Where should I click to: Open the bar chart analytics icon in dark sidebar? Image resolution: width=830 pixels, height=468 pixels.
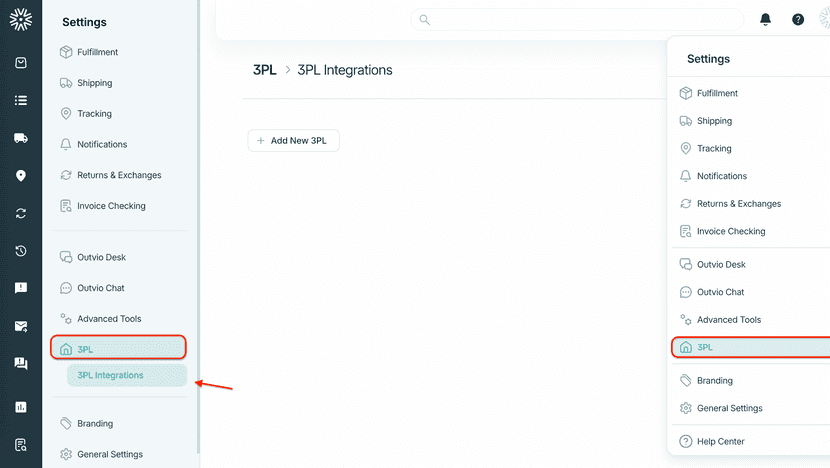(x=21, y=407)
